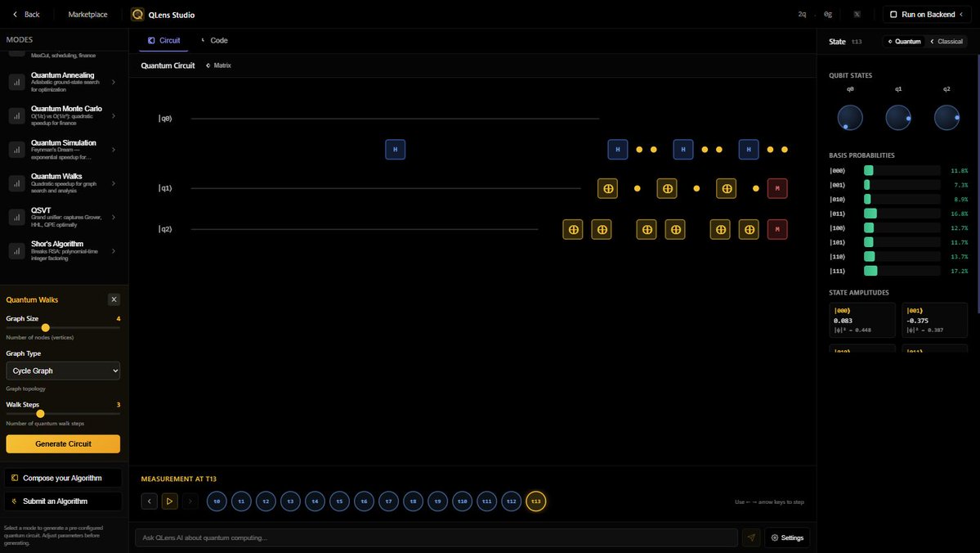Select the QSVT mode title
This screenshot has width=980, height=553.
[x=41, y=210]
